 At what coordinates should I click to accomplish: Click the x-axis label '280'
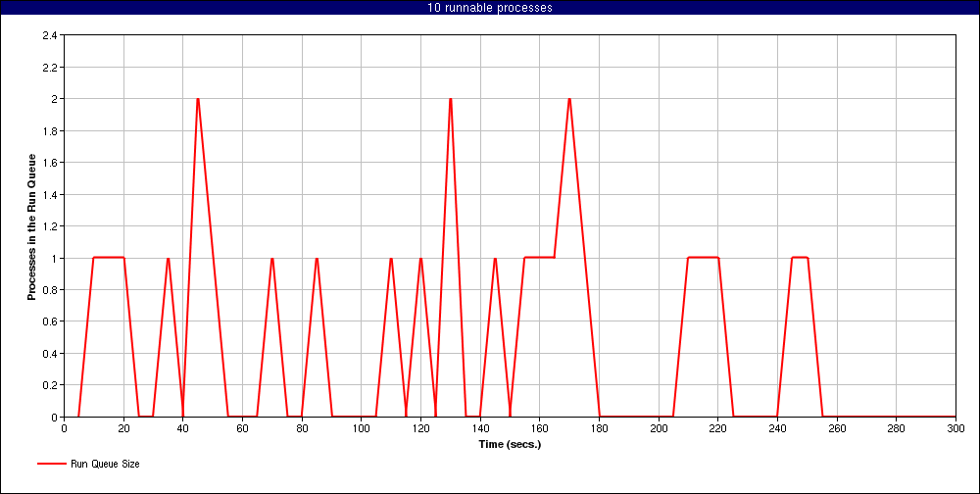pyautogui.click(x=897, y=428)
